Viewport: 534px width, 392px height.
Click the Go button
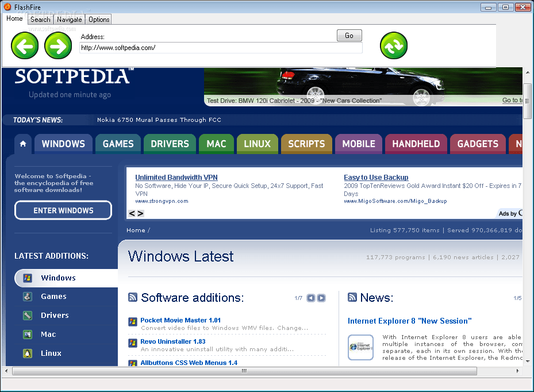coord(349,36)
